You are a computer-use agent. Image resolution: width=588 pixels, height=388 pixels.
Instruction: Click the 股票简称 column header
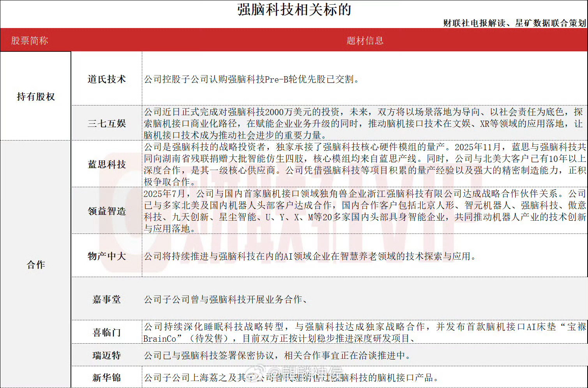click(x=29, y=40)
